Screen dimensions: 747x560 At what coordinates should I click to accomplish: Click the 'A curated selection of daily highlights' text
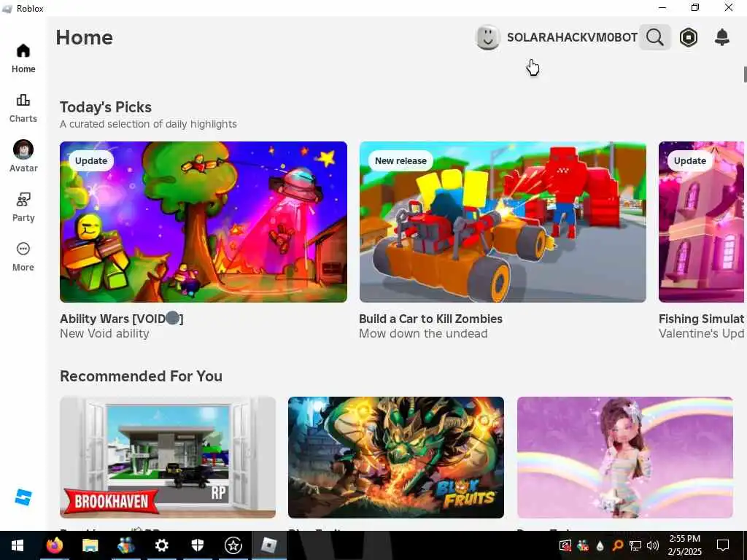coord(148,124)
